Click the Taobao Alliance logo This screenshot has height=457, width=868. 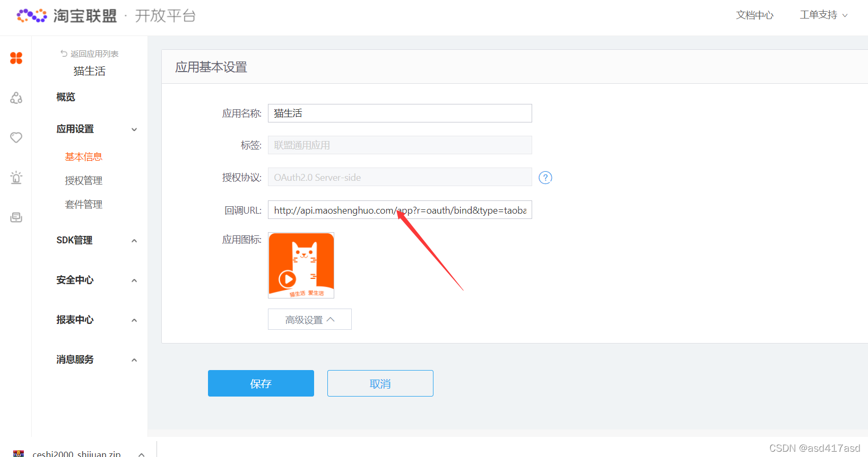(67, 15)
